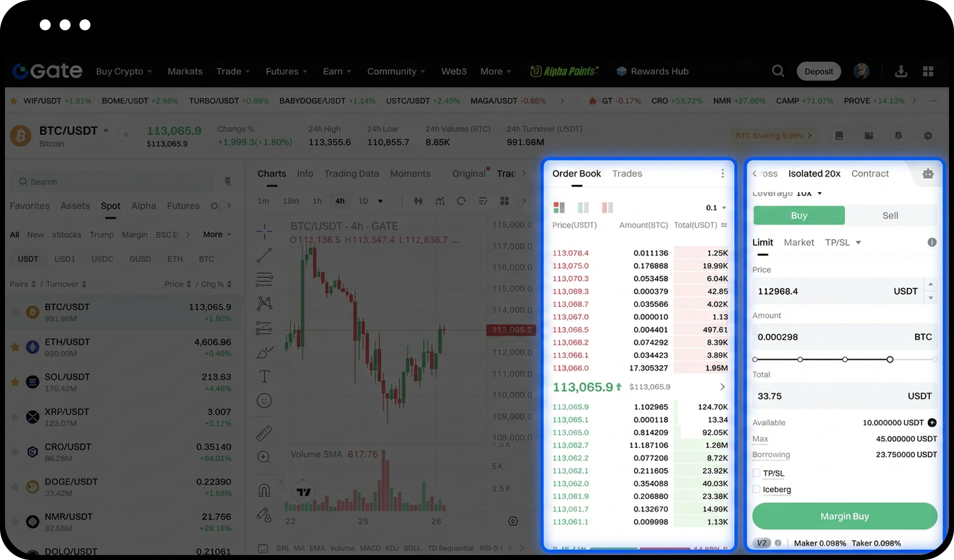Click the Deposit button
The width and height of the screenshot is (954, 560).
[x=818, y=71]
